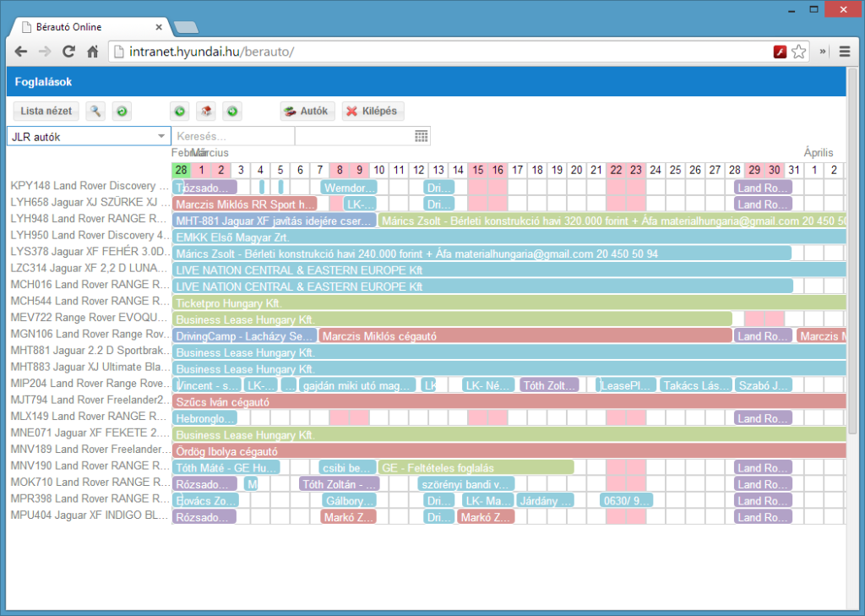Select the LYS378 Jaguar XF FEHÉR row
Screen dimensions: 865x616
tap(90, 252)
